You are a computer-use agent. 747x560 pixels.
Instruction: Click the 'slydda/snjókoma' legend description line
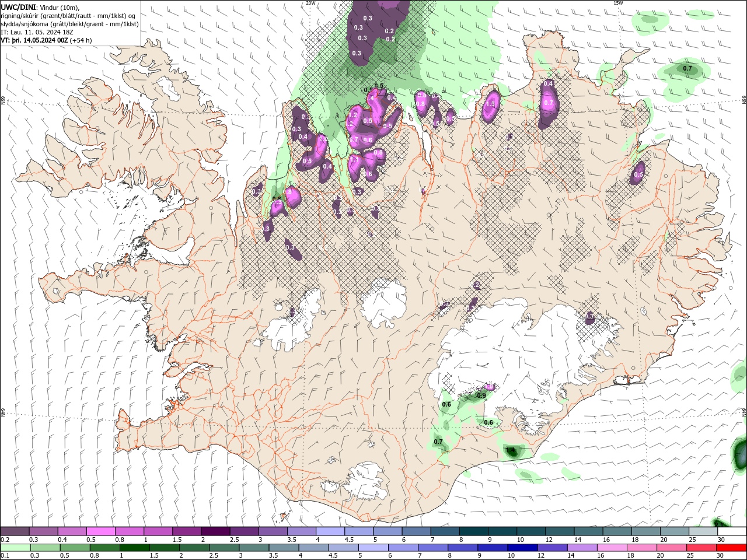(69, 24)
